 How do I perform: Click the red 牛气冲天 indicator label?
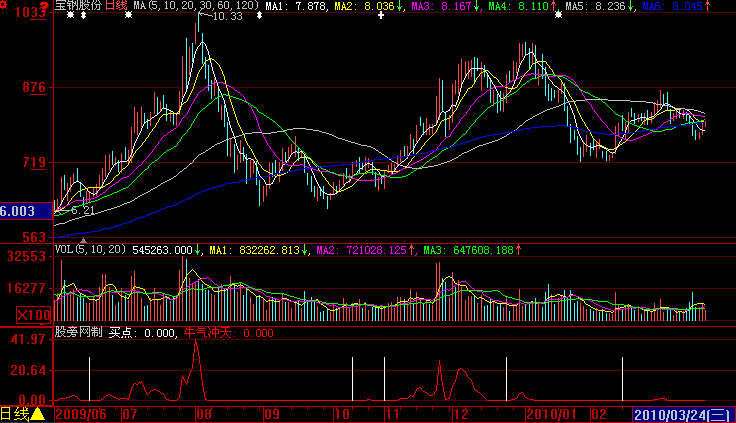[x=210, y=333]
